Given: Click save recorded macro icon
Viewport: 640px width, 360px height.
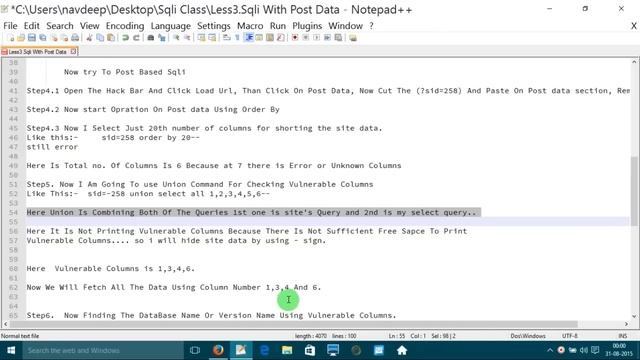Looking at the screenshot, I should pos(338,38).
